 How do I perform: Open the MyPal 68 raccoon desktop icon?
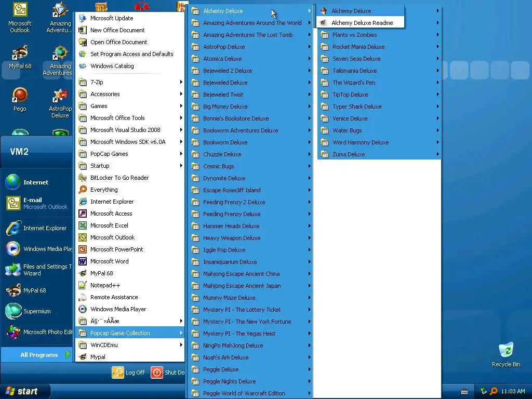(20, 56)
